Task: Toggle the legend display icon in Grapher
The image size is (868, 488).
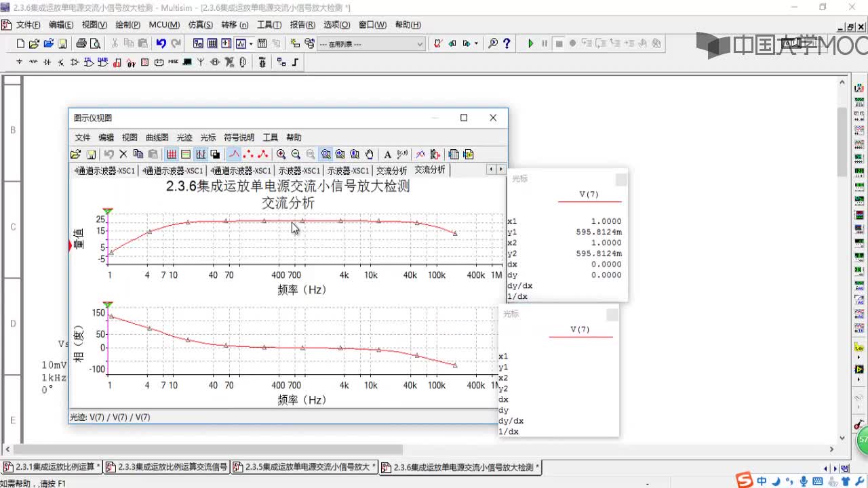Action: coord(186,155)
